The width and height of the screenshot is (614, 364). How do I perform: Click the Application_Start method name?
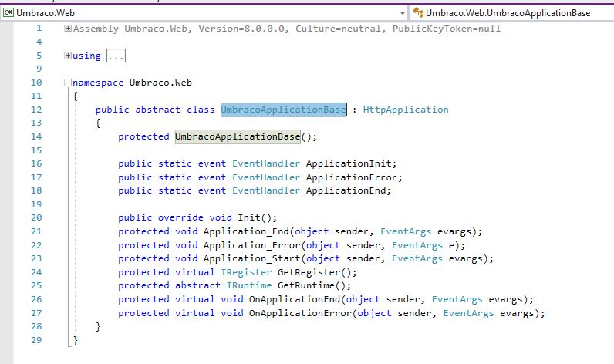(x=251, y=258)
